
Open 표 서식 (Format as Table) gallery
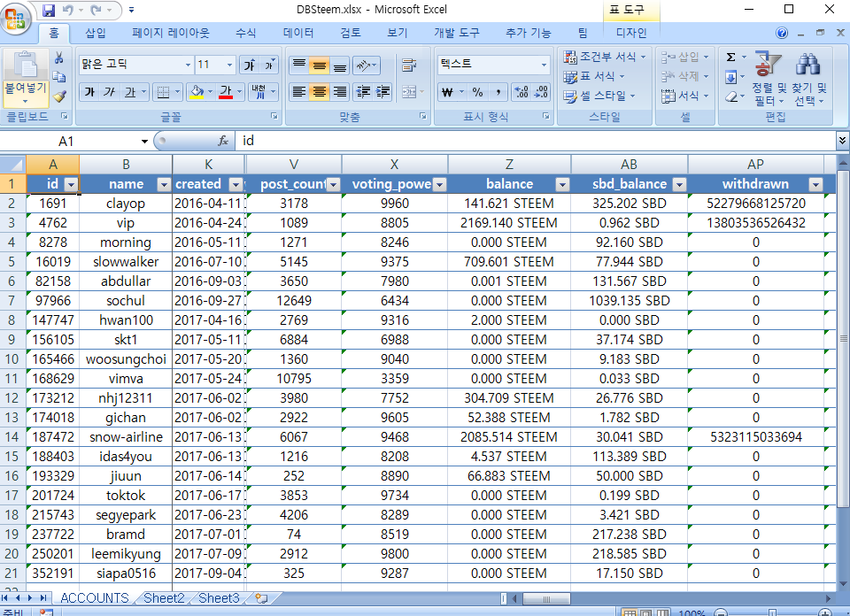coord(593,76)
